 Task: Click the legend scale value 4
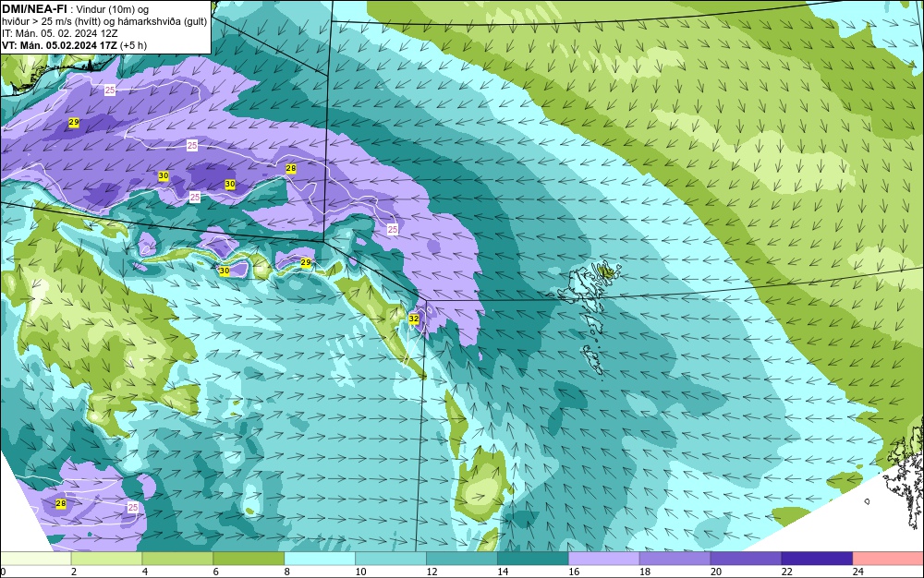pyautogui.click(x=145, y=572)
